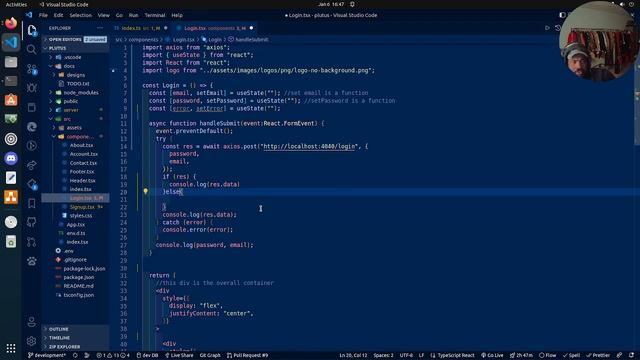Toggle the layout panel icon in title bar
640x360 pixels.
[562, 15]
